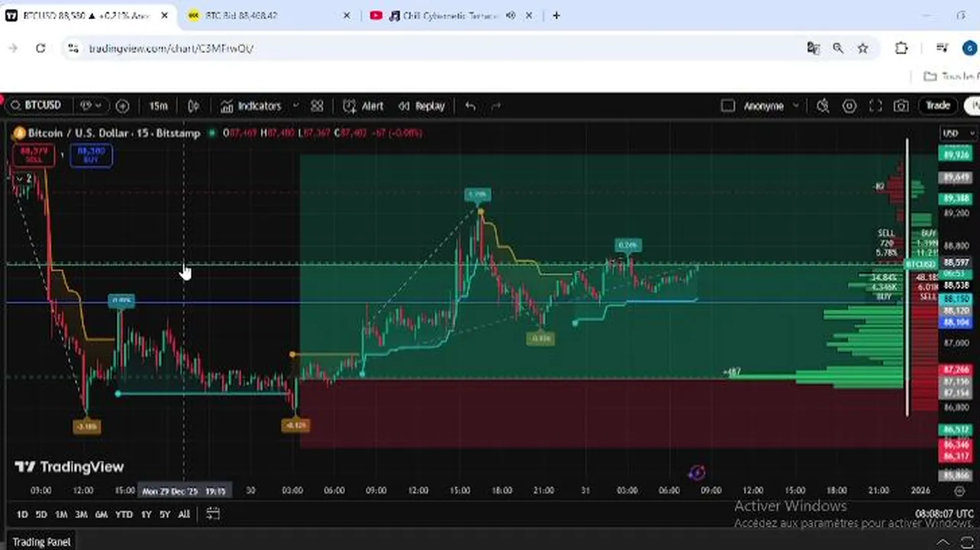Undo the last chart action
Image resolution: width=980 pixels, height=550 pixels.
click(470, 106)
